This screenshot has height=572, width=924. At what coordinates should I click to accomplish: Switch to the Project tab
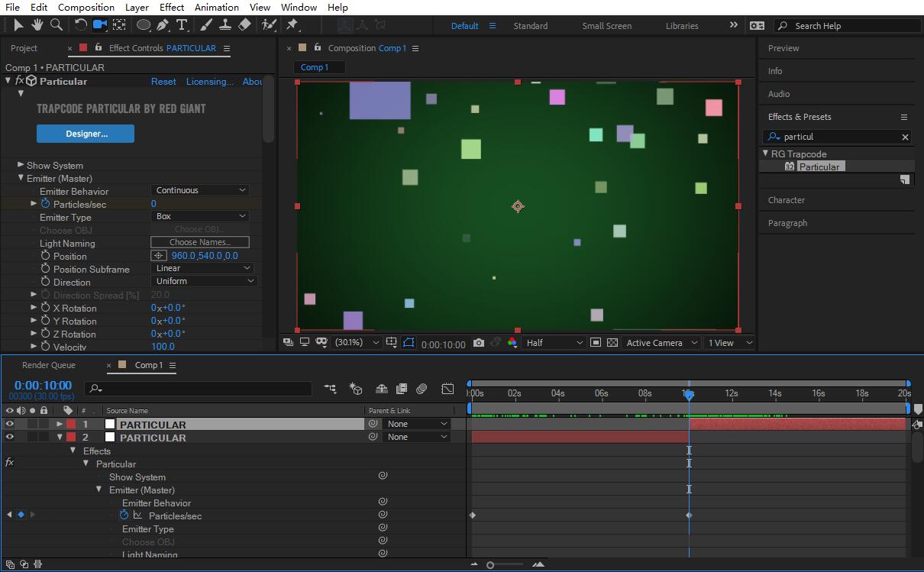click(x=24, y=48)
